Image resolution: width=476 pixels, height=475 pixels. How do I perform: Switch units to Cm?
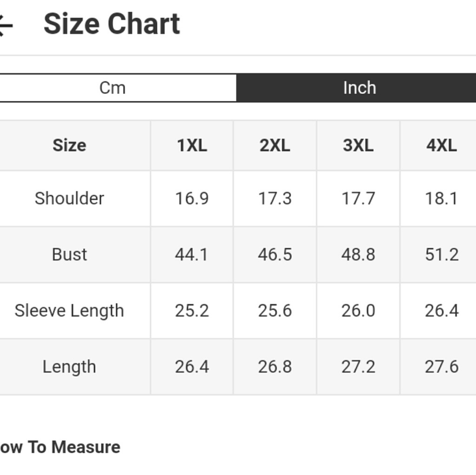click(x=118, y=88)
